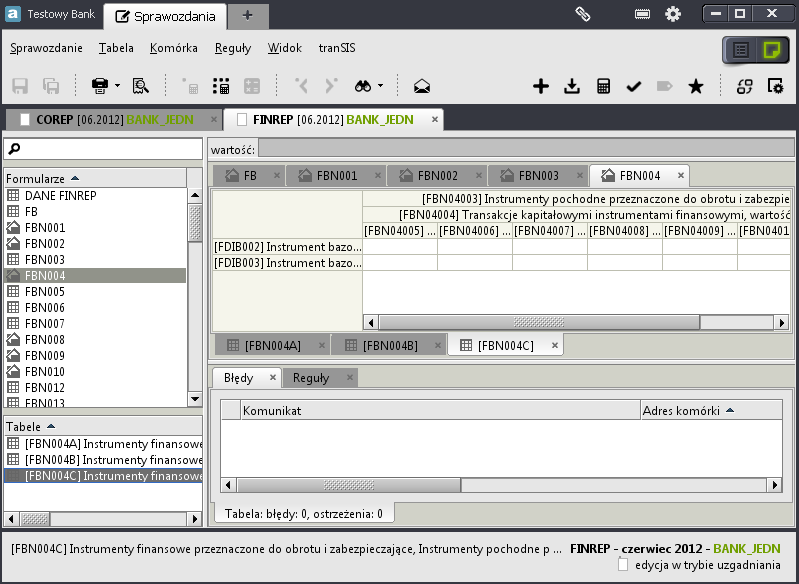799x584 pixels.
Task: Click the open envelope icon
Action: point(421,86)
